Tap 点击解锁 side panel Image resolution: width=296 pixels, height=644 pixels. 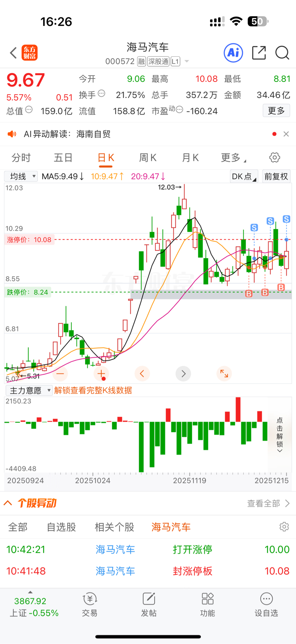point(280,434)
